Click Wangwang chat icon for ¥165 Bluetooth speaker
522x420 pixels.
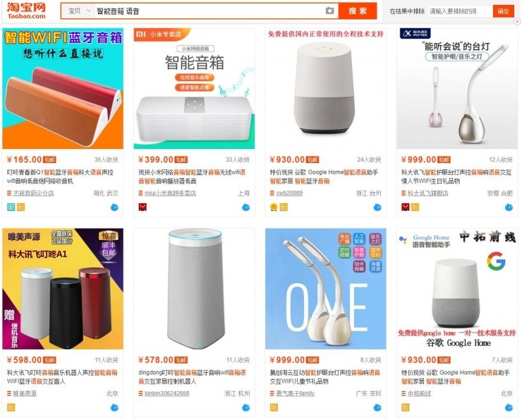pyautogui.click(x=114, y=207)
